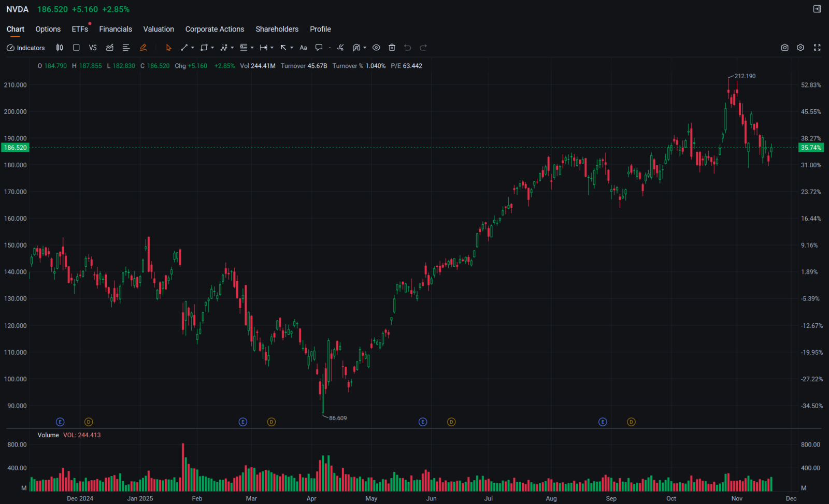The image size is (829, 504).
Task: Toggle drawings visibility with the eye icon
Action: [376, 48]
